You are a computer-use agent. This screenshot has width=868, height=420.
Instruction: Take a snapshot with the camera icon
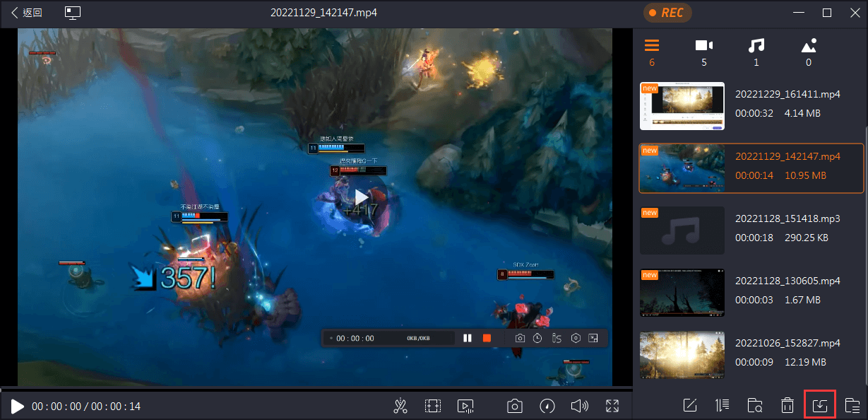click(x=515, y=406)
